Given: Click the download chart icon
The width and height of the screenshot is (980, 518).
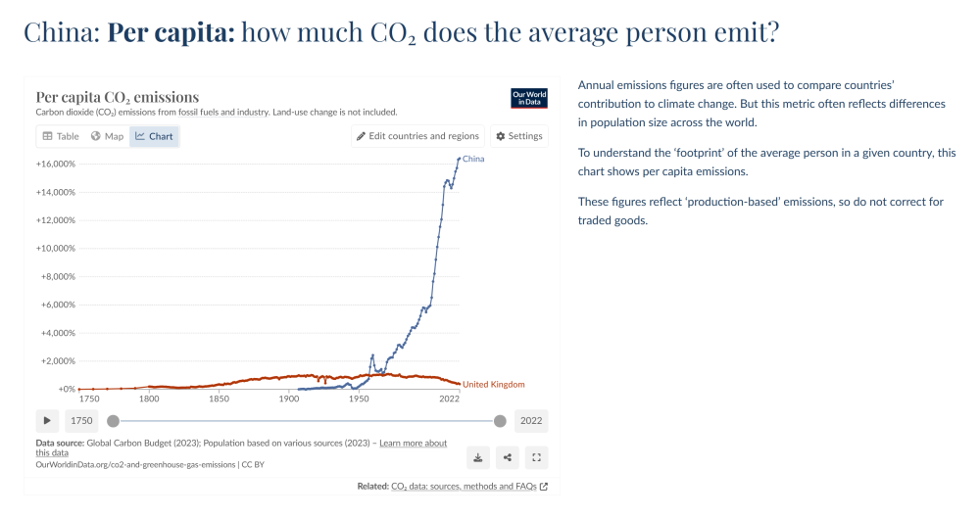Looking at the screenshot, I should point(478,457).
